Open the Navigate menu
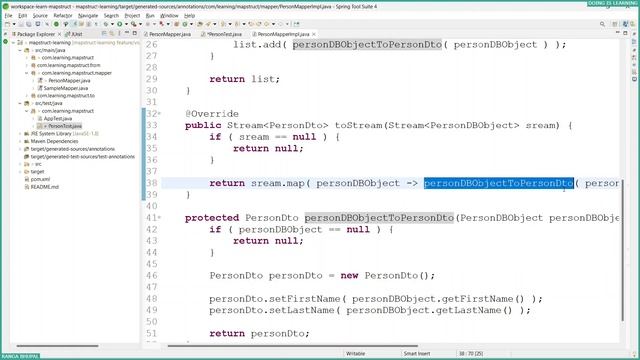This screenshot has width=640, height=360. 88,16
